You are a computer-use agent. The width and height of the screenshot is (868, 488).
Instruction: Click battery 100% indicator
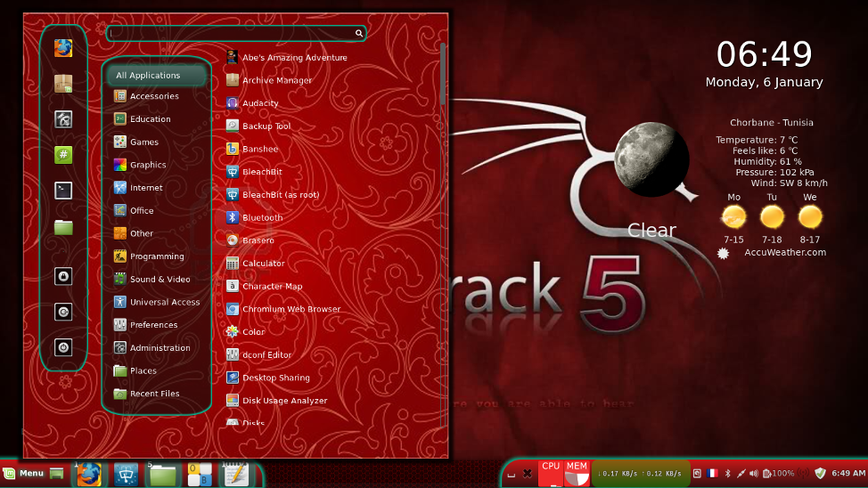778,474
